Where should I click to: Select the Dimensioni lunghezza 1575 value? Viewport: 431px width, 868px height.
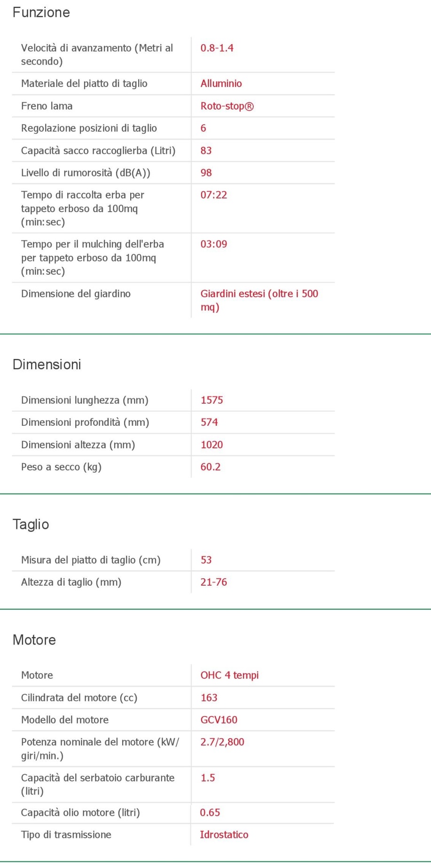coord(212,400)
